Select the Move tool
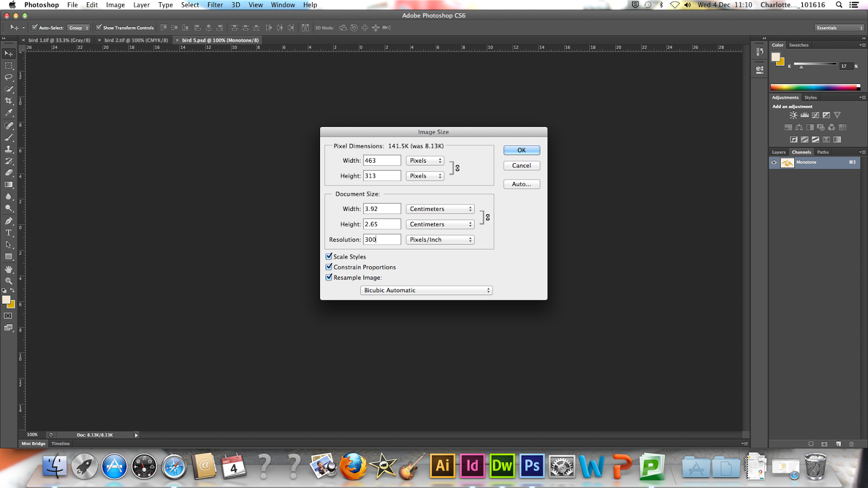Viewport: 868px width, 488px height. (9, 54)
